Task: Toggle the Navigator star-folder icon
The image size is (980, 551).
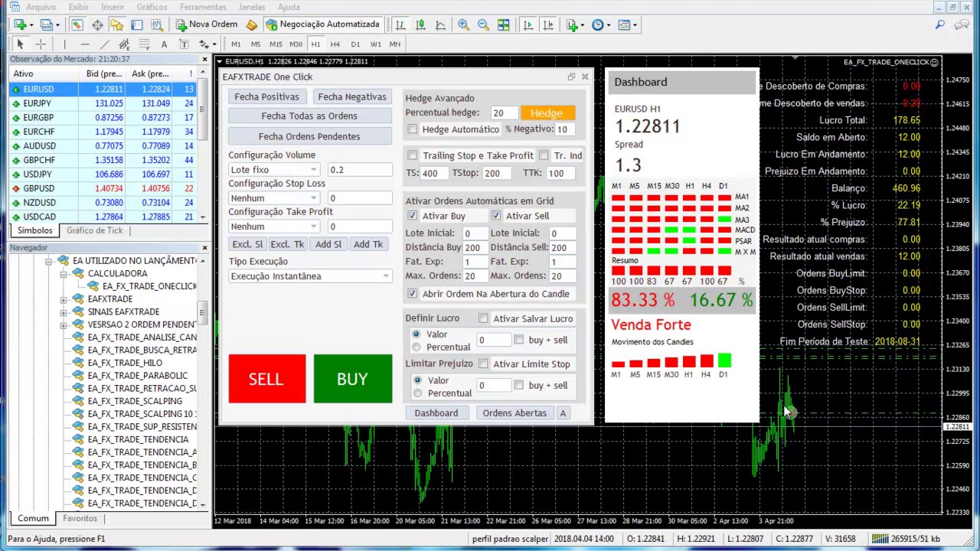Action: [x=116, y=24]
